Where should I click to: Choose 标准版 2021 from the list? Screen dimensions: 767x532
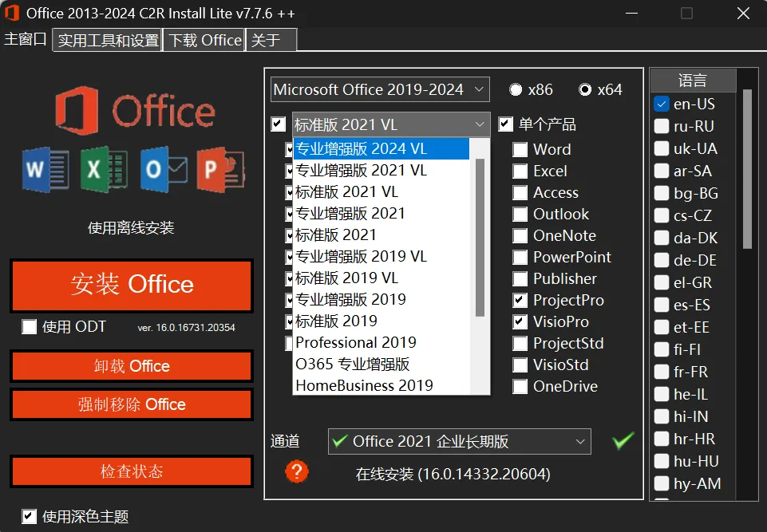pyautogui.click(x=382, y=234)
